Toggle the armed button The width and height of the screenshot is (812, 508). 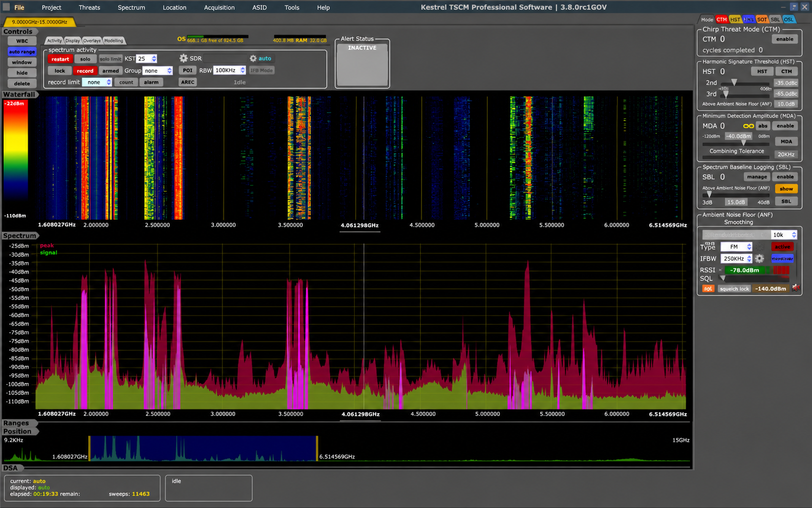pyautogui.click(x=110, y=71)
